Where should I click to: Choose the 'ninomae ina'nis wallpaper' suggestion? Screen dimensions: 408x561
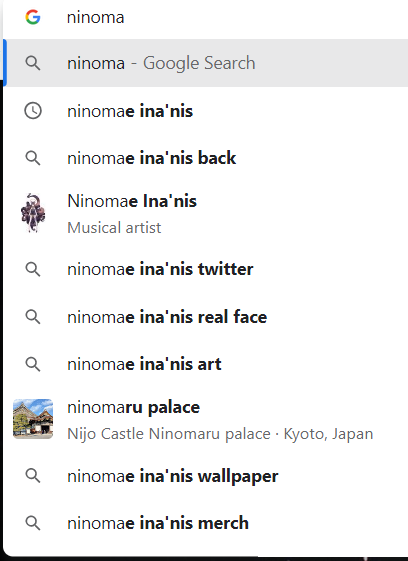205,476
